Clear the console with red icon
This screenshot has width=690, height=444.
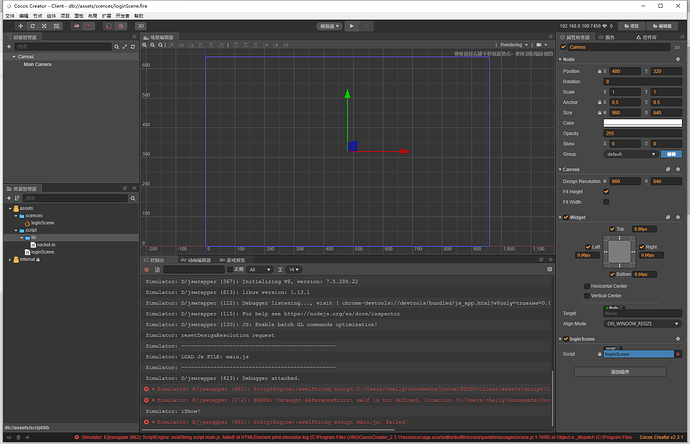pyautogui.click(x=147, y=269)
